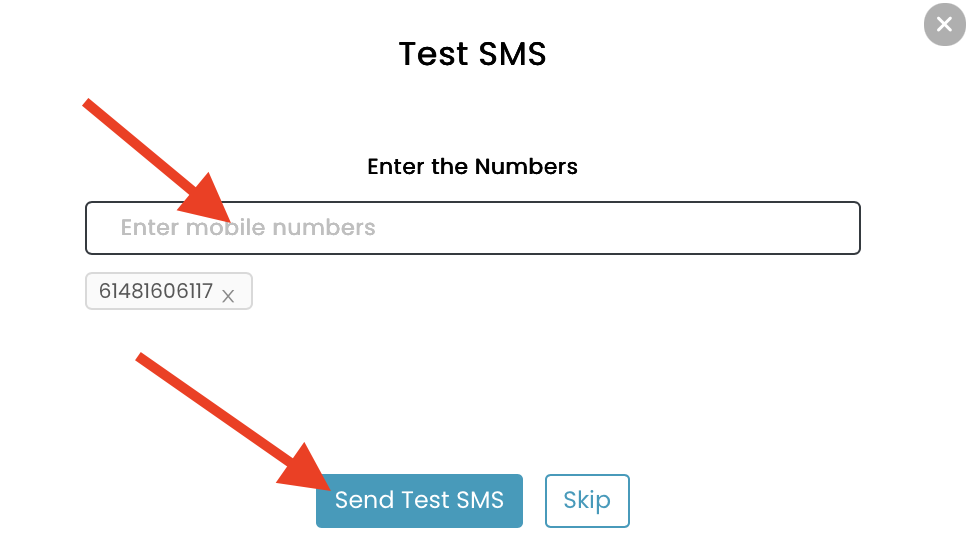Hit the round close icon at top right
This screenshot has height=543, width=973.
(944, 25)
